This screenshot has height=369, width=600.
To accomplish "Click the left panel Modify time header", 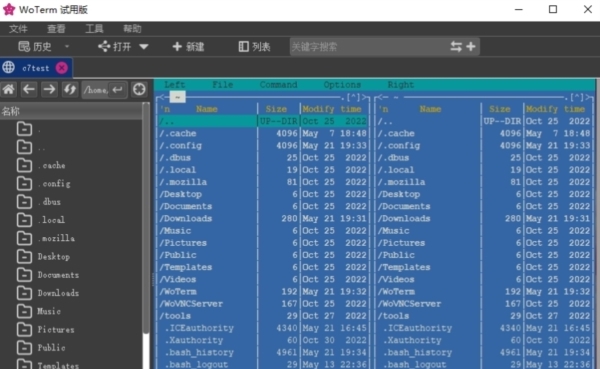I will point(332,109).
